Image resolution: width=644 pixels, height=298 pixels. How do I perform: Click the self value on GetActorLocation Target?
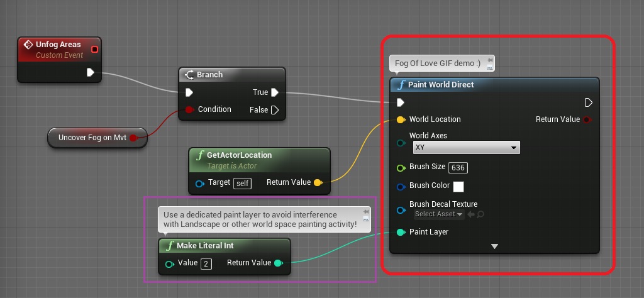(242, 183)
